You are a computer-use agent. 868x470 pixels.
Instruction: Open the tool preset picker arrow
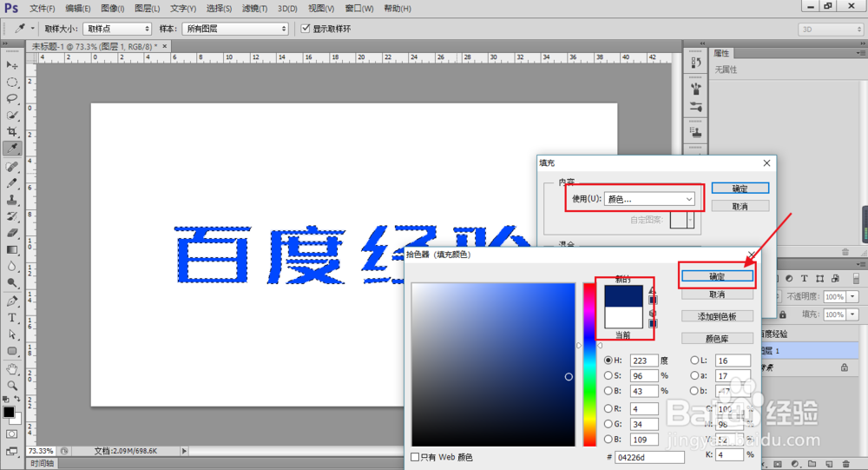(32, 29)
